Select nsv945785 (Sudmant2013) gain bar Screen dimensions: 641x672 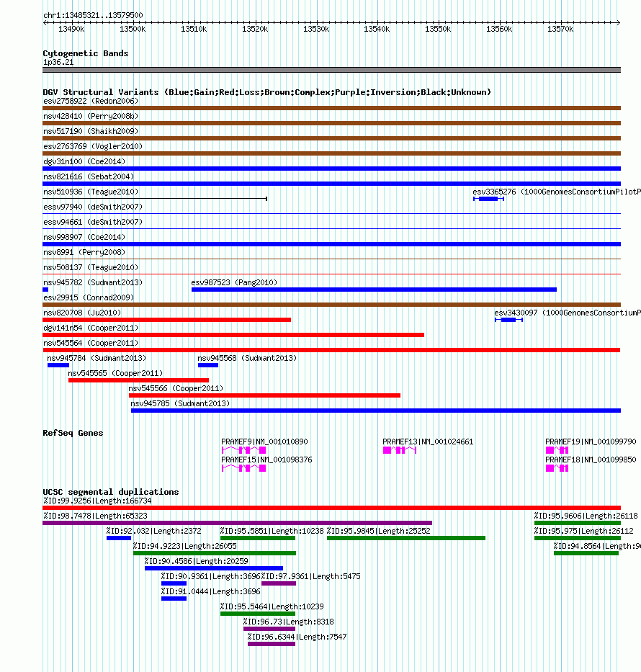coord(376,411)
